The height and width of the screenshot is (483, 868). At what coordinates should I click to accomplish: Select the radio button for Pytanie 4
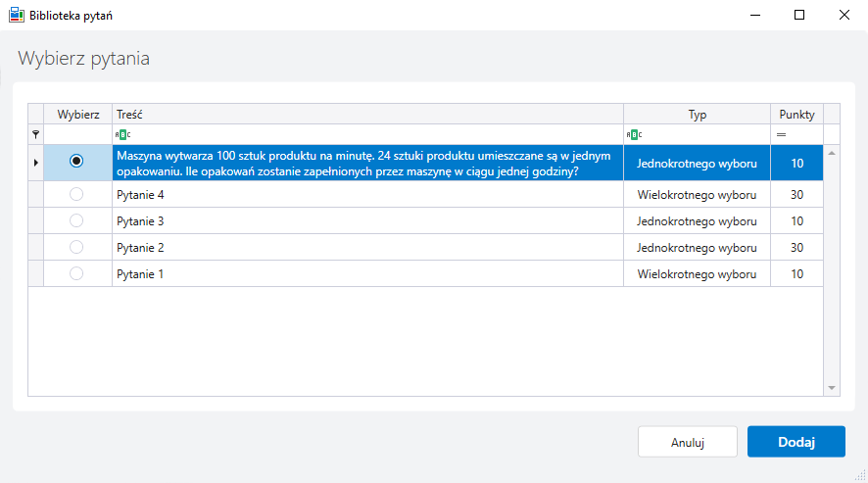point(76,194)
